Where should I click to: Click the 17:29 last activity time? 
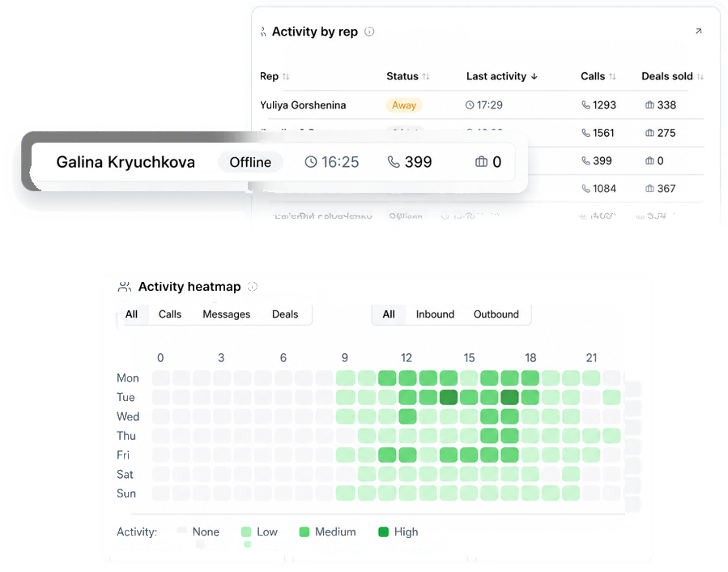pos(490,105)
